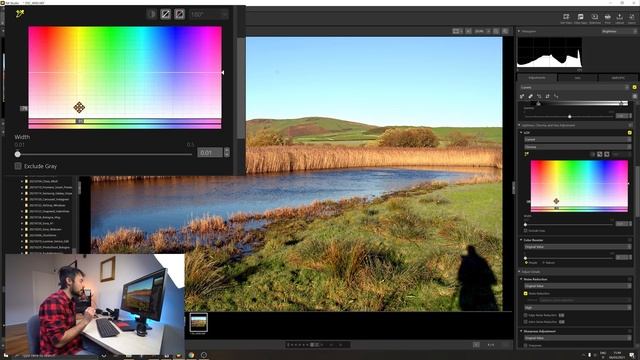The width and height of the screenshot is (640, 360).
Task: Open the Sharpness Adjustment Original Value dropdown
Action: pyautogui.click(x=578, y=338)
